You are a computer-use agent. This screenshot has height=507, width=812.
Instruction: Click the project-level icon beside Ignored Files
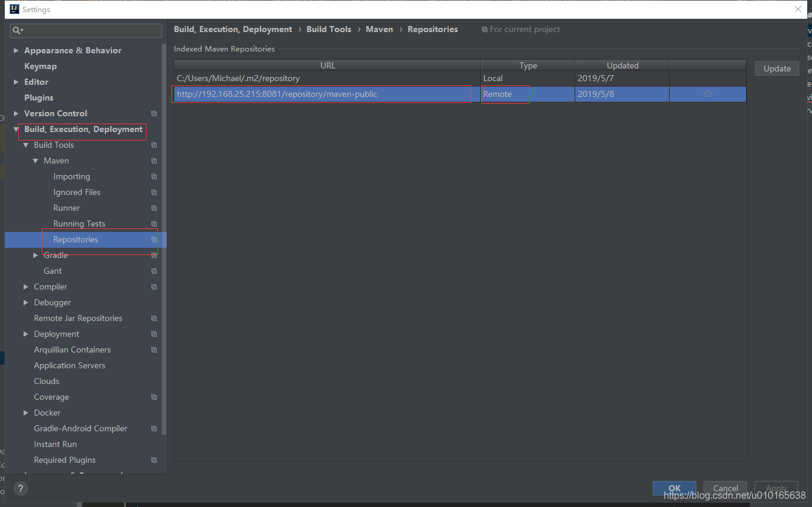[154, 192]
